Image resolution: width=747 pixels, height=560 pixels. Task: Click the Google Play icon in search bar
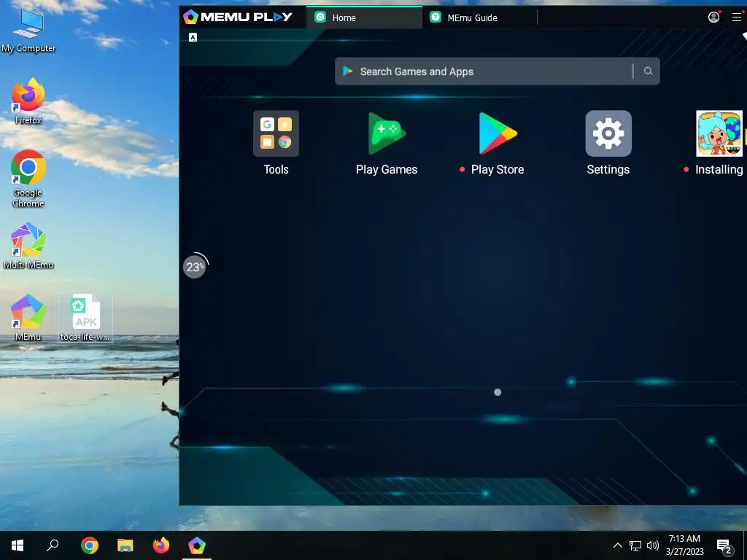point(348,71)
